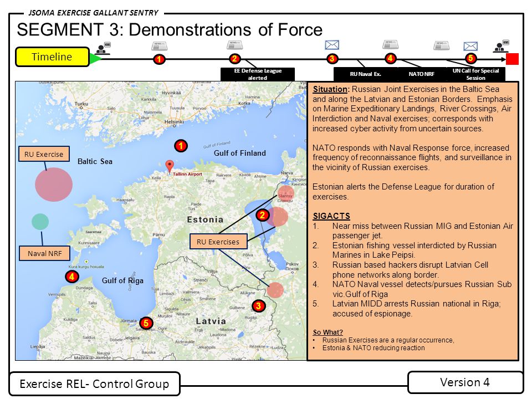
Task: Click the reporter icon at the timeline end
Action: 501,46
